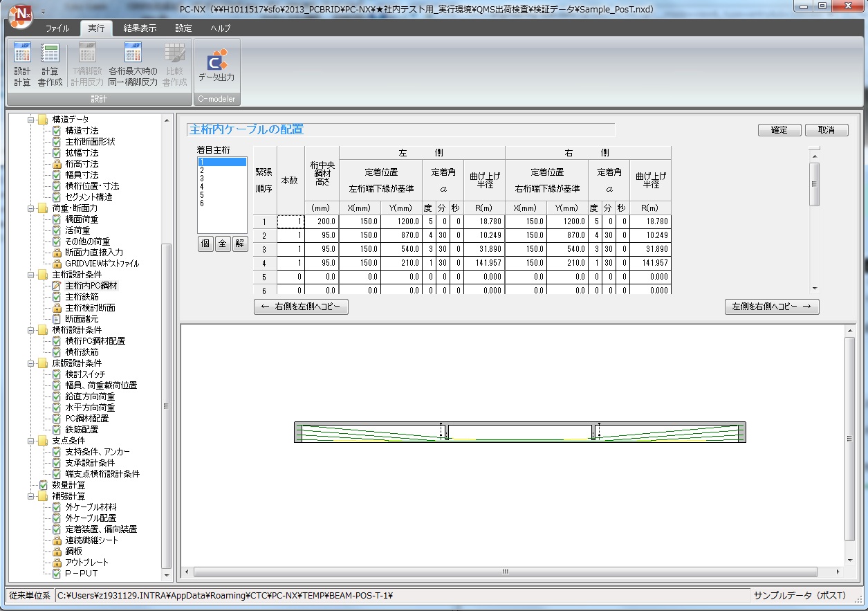Select girder 6 in 着目主桁 list
Screen dimensions: 868x611
point(222,203)
